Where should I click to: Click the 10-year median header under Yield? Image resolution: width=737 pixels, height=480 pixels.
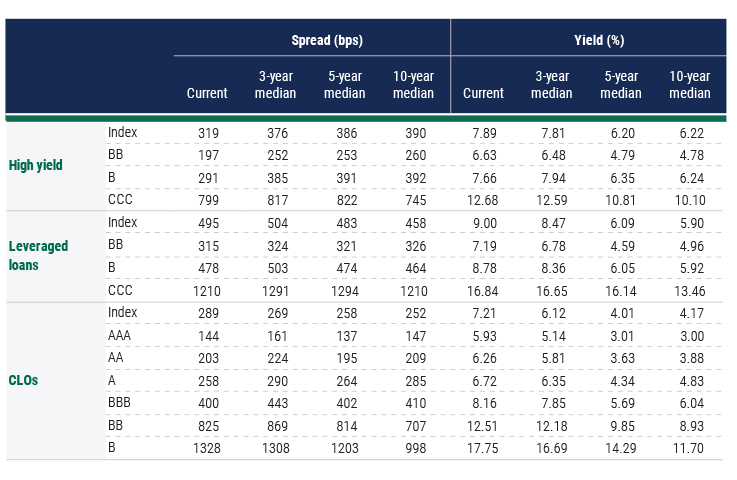690,85
